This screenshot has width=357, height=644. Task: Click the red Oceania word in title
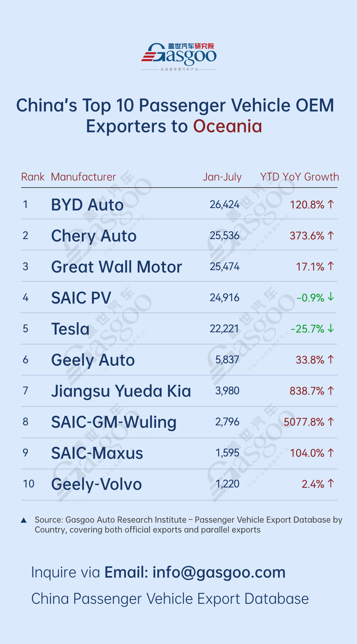(227, 126)
